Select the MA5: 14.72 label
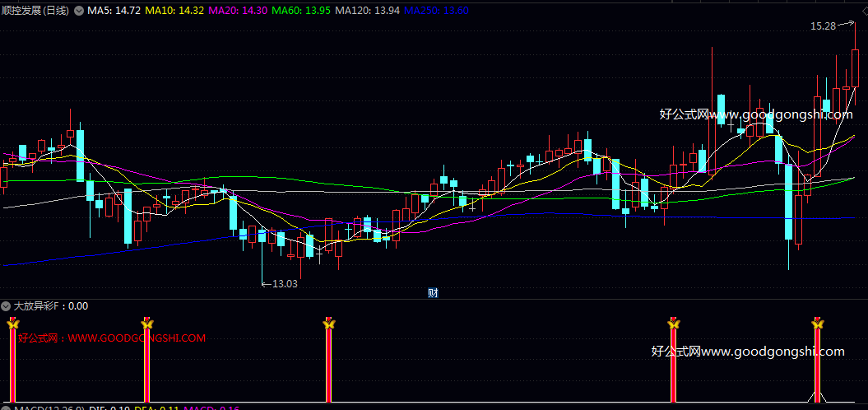Viewport: 868px width, 410px height. pyautogui.click(x=114, y=11)
